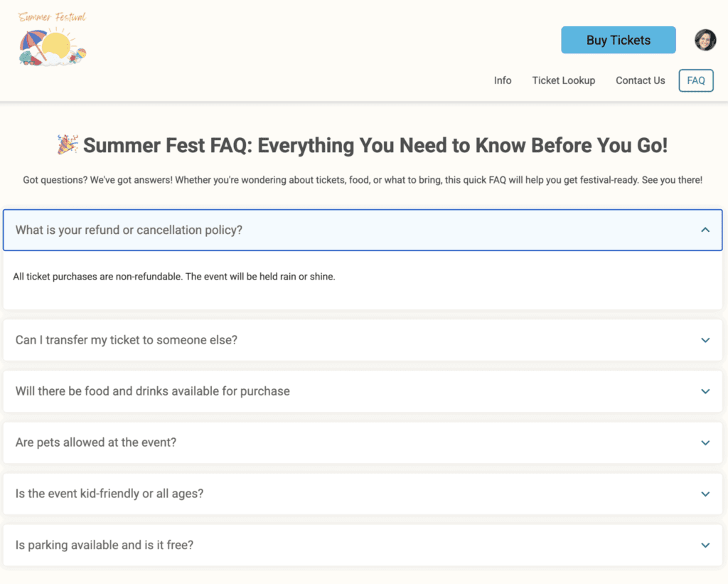Click the Buy Tickets button

tap(618, 41)
